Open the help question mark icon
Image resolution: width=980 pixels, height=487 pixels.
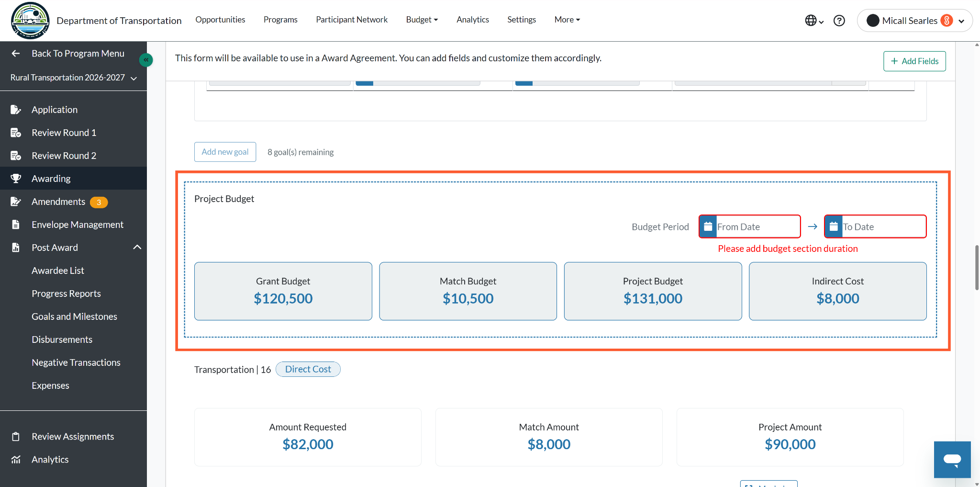839,21
